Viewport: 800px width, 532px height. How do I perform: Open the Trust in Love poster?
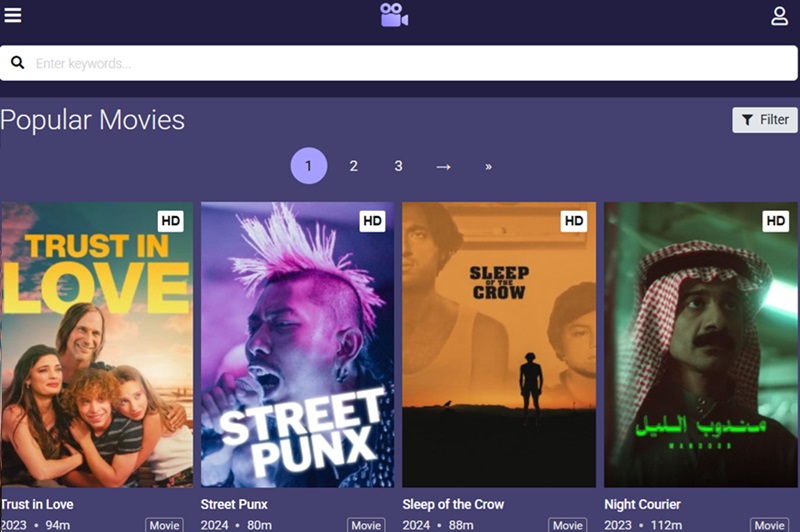96,344
